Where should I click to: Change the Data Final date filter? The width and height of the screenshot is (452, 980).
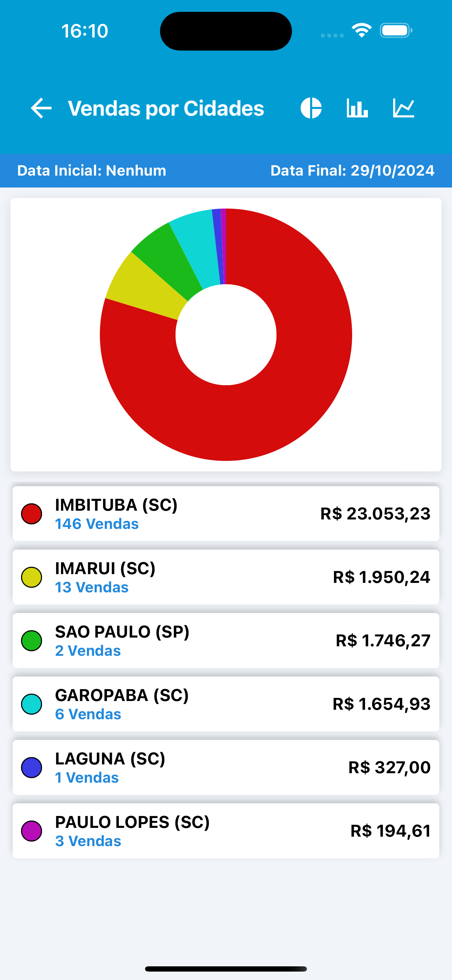[x=352, y=170]
